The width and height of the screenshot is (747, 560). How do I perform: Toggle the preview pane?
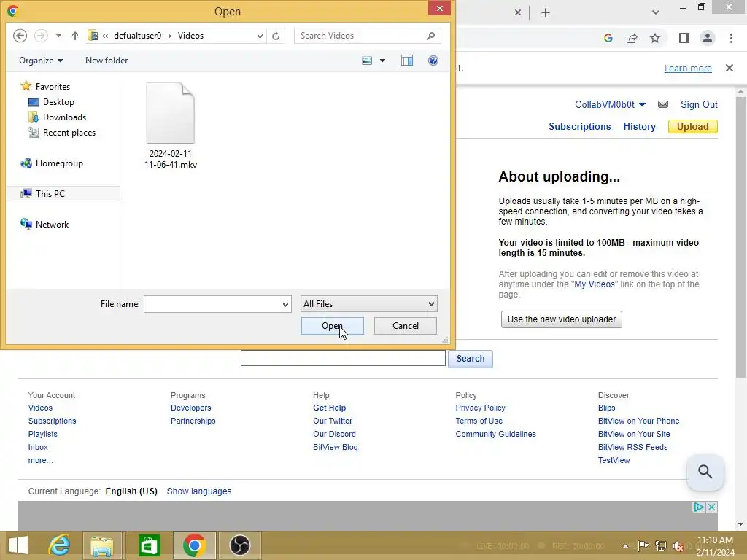407,61
